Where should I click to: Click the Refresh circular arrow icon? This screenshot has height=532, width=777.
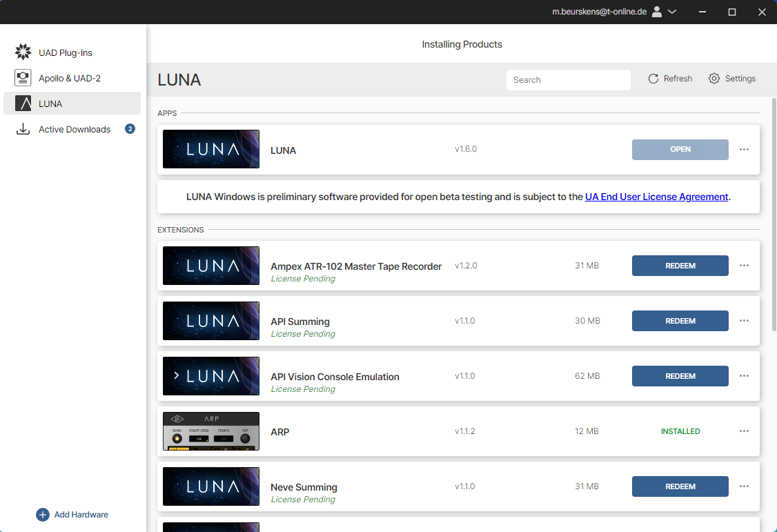coord(653,79)
